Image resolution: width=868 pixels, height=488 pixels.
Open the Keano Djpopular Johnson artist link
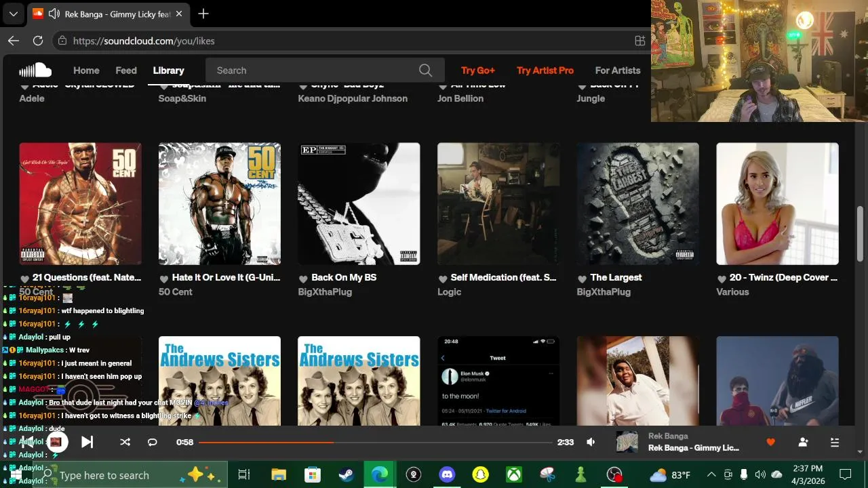353,98
